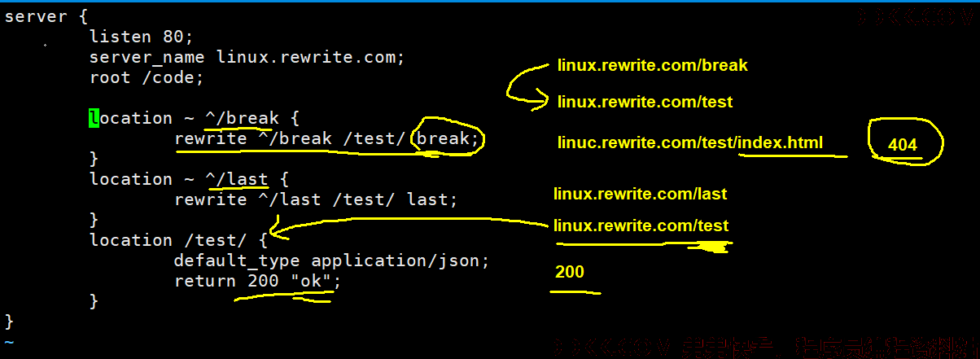The height and width of the screenshot is (359, 980).
Task: Click default_type application/json line
Action: 332,260
